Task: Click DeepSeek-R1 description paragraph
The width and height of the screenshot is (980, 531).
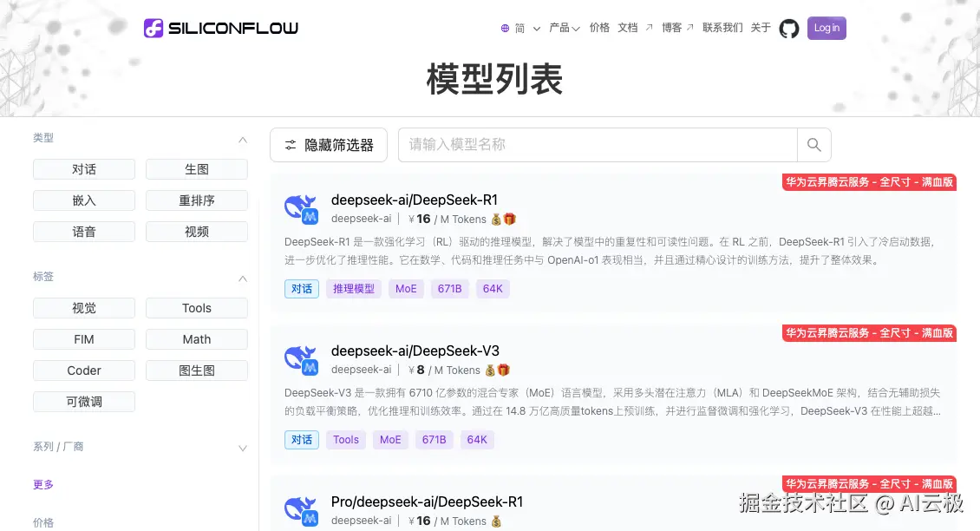Action: pyautogui.click(x=610, y=251)
